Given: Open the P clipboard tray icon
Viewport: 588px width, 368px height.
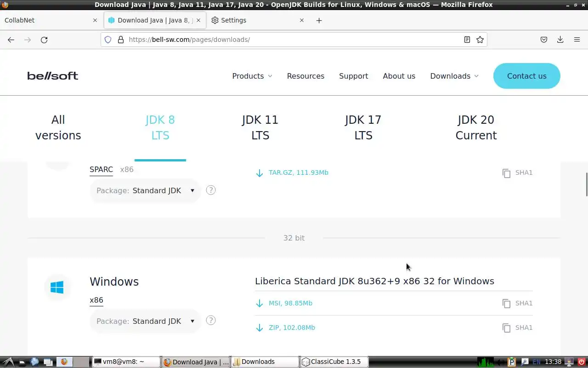Looking at the screenshot, I should point(512,362).
